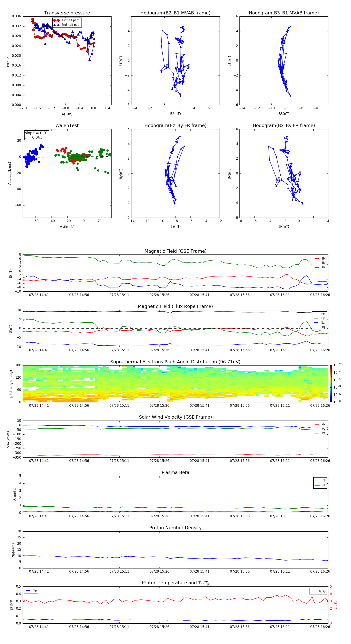The height and width of the screenshot is (644, 351).
Task: Click the Bx legend entry in GSE Frame plot
Action: click(x=320, y=259)
